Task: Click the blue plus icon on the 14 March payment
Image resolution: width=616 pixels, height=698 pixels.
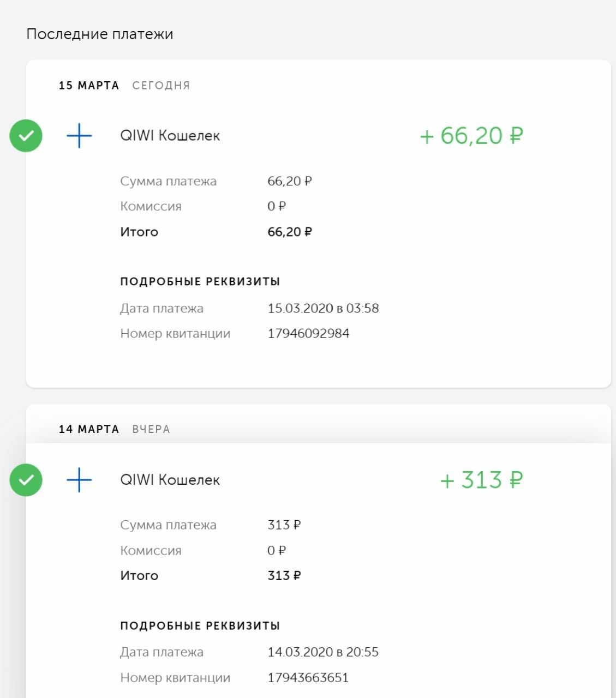Action: point(79,480)
